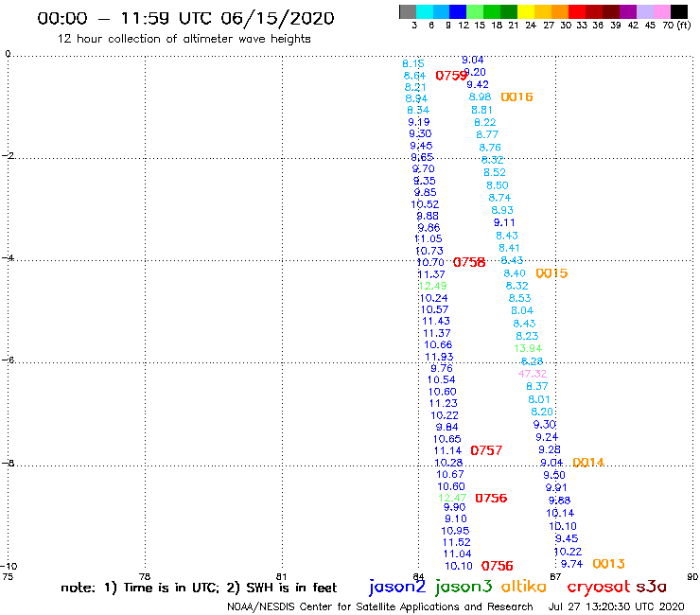Select the 11.14 value beside 0757
Viewport: 700px width, 615px height.
[447, 450]
